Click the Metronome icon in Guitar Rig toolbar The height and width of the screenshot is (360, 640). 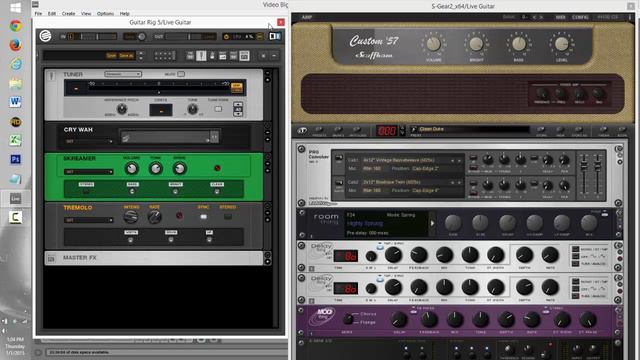click(x=212, y=56)
